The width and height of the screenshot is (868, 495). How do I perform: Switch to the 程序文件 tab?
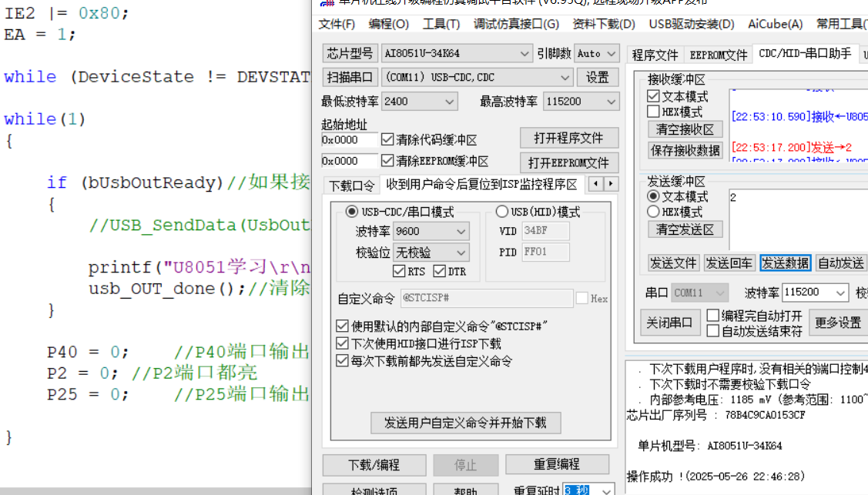tap(655, 55)
